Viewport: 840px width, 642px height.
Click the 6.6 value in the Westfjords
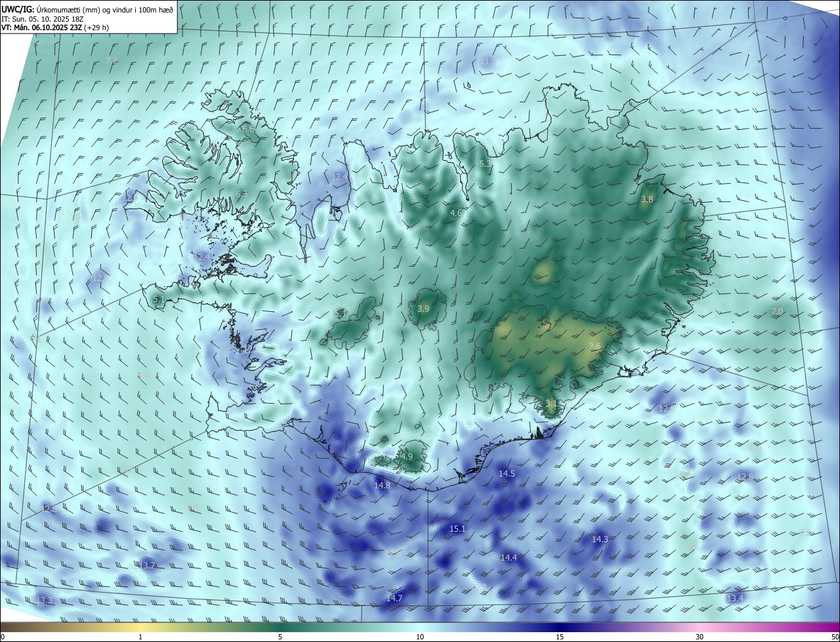tap(248, 129)
